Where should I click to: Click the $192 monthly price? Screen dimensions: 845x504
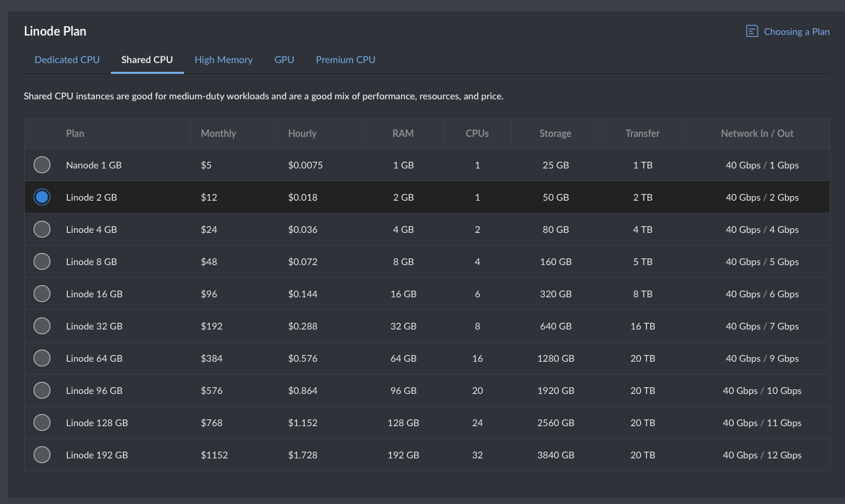(212, 326)
